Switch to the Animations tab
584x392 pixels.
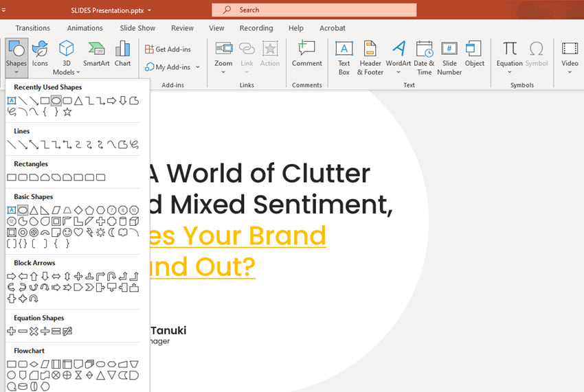coord(85,28)
